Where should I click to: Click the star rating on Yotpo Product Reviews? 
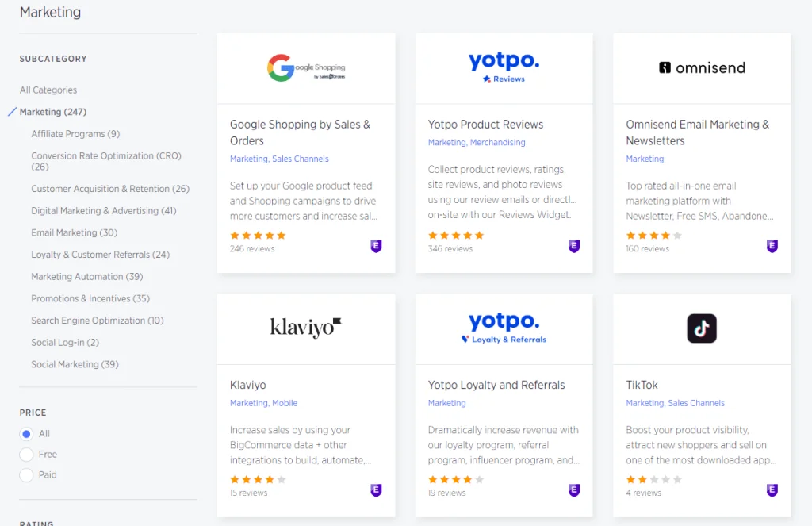click(x=456, y=236)
